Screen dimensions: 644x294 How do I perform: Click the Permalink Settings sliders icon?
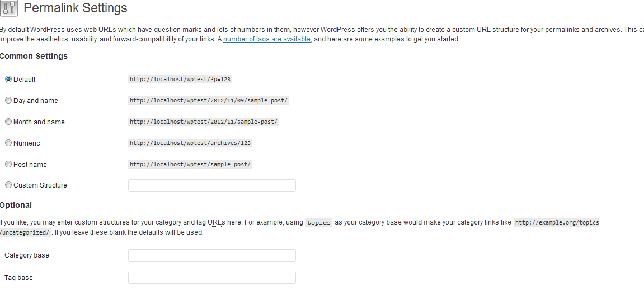(8, 8)
